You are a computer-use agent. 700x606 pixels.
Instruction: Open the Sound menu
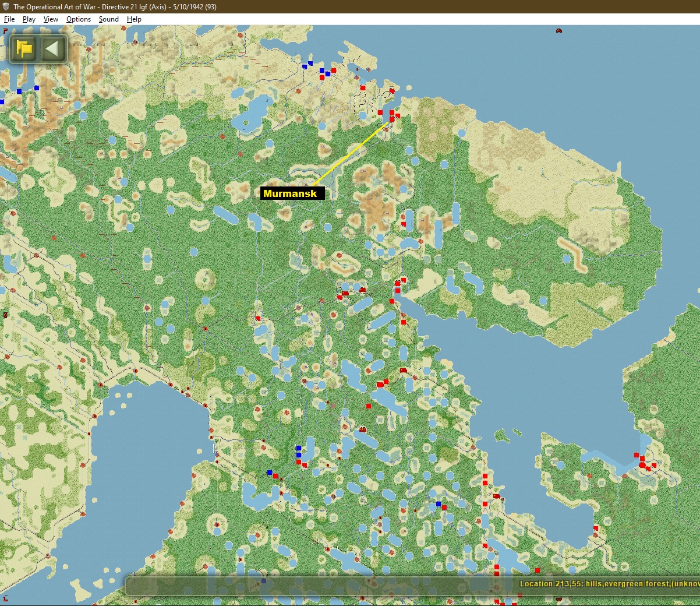[109, 19]
